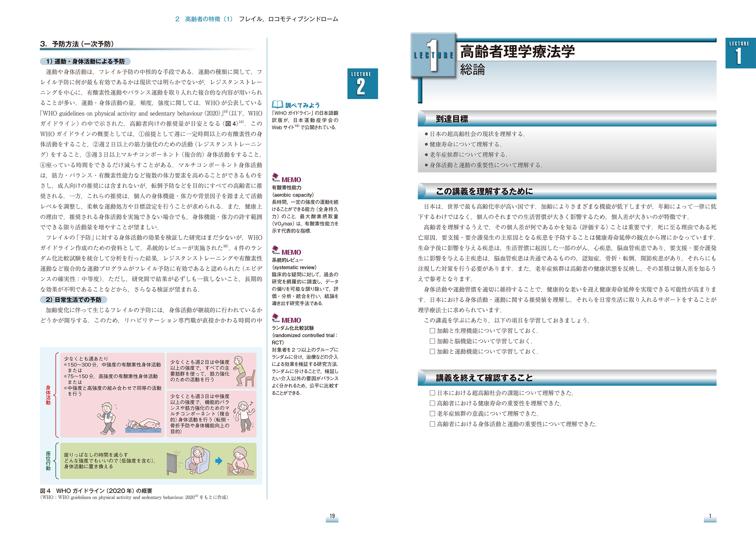This screenshot has width=756, height=535.
Task: Click the text 少なくとも週3日は中強度 in the figure
Action: click(200, 396)
